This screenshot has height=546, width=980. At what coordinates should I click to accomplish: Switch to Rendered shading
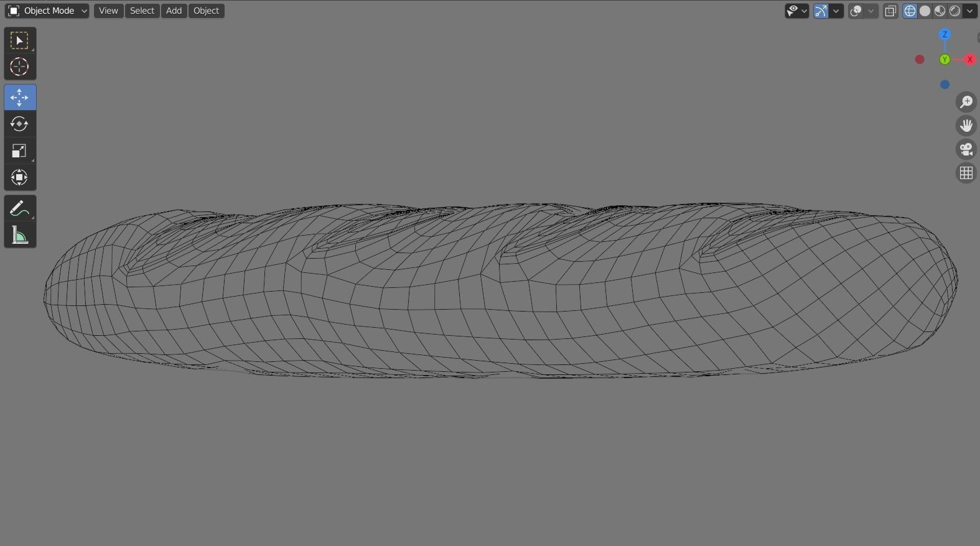(x=955, y=11)
